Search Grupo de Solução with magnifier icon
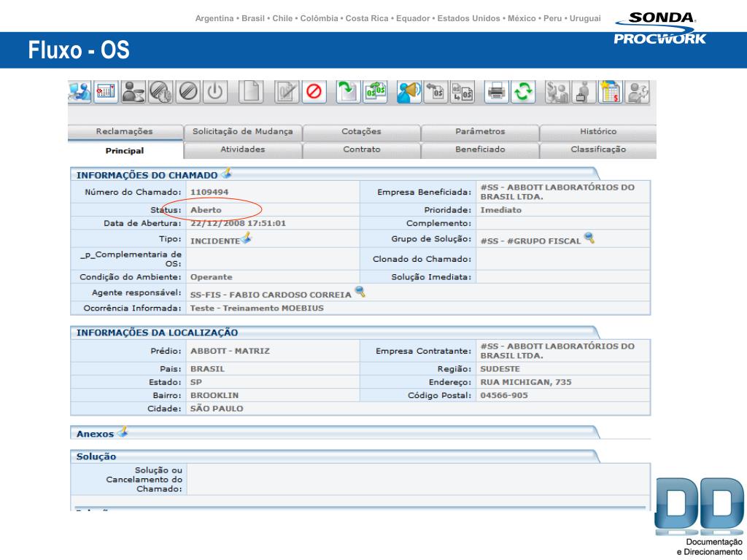Image resolution: width=747 pixels, height=560 pixels. 589,238
